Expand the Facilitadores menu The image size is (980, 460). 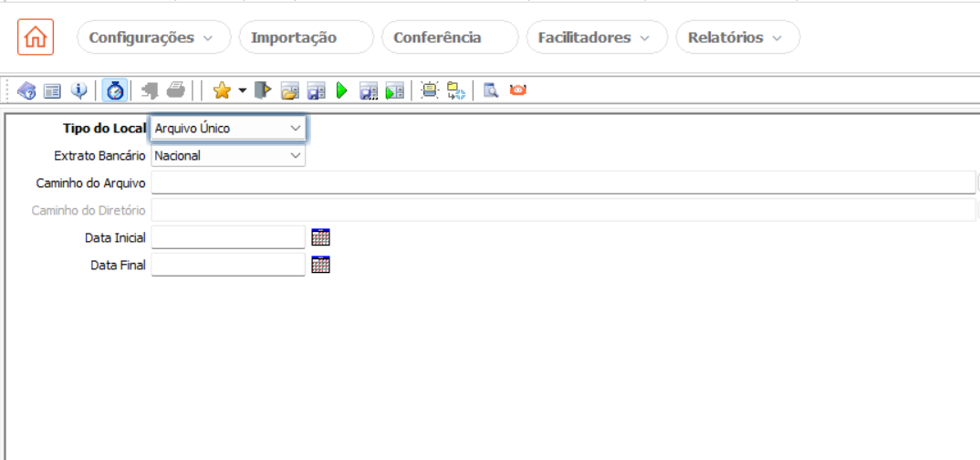598,37
